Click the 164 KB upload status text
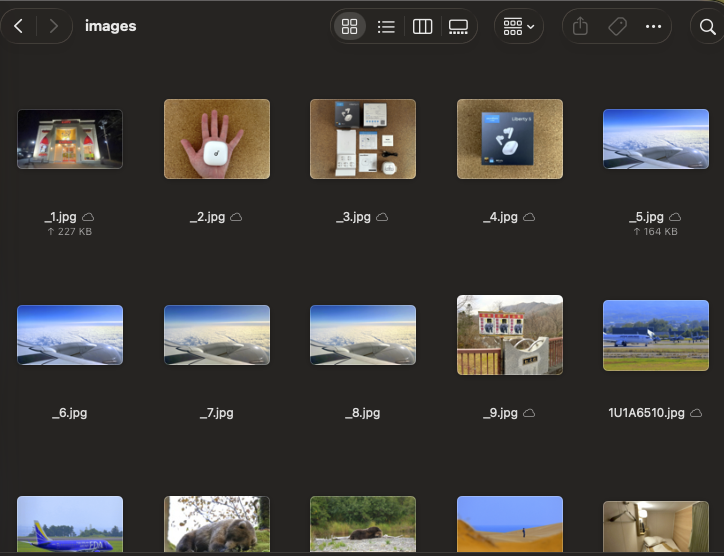724x556 pixels. [x=656, y=231]
